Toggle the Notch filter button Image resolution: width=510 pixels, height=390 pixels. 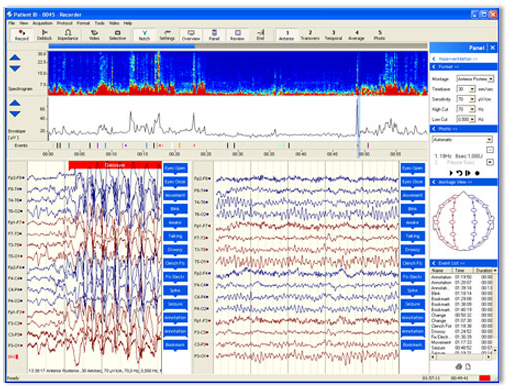pos(144,35)
